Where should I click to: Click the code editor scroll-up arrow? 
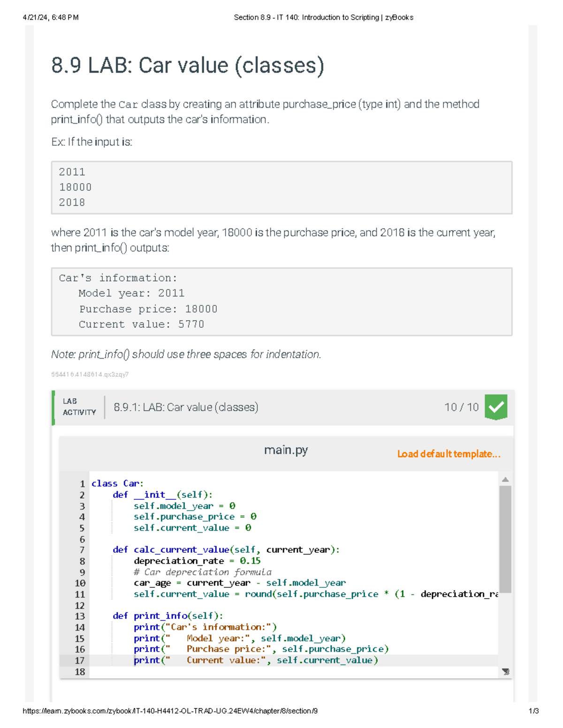505,480
